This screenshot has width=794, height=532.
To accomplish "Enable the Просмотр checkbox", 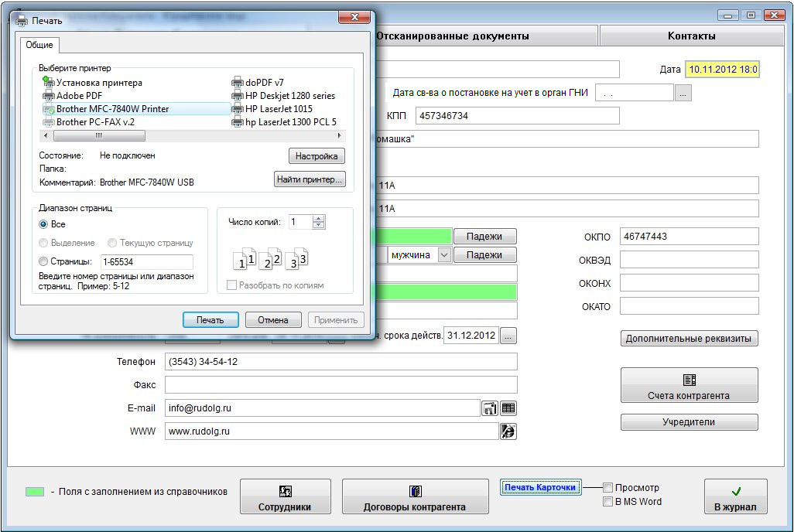I will click(608, 488).
